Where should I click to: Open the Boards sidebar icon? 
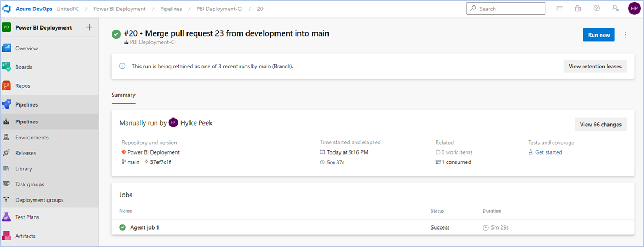coord(6,67)
